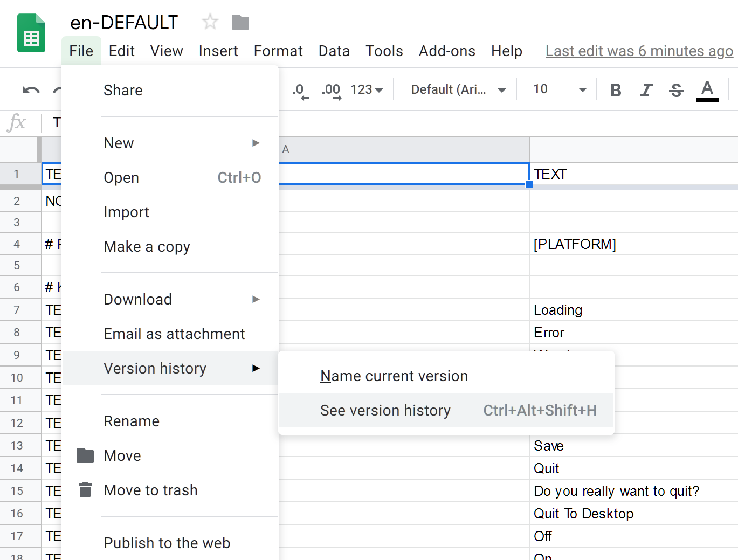The height and width of the screenshot is (560, 738).
Task: Open the font family dropdown
Action: 458,89
